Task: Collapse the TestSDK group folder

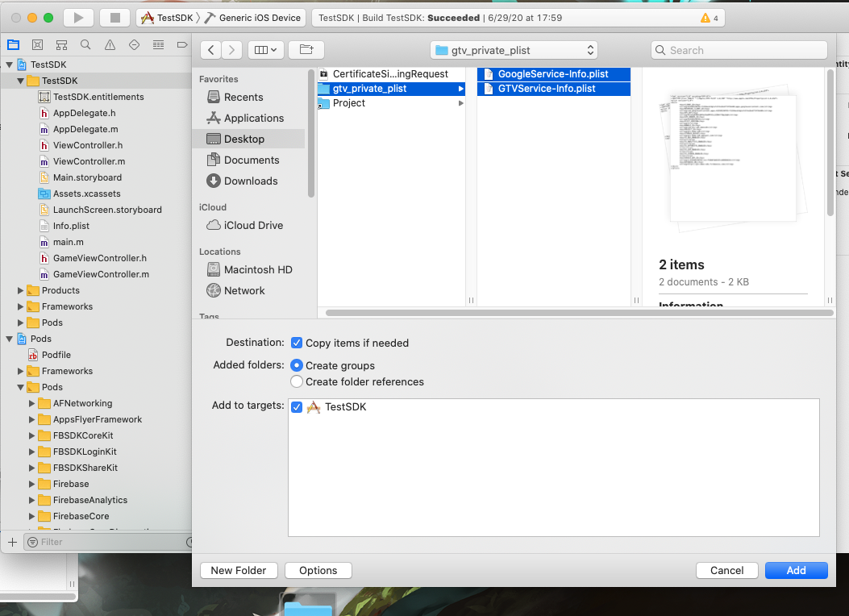Action: (20, 81)
